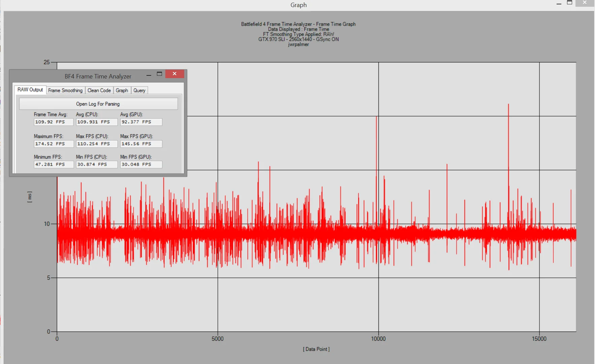Click the 'FT Smoothing Type Applied: RAW' line
This screenshot has width=595, height=364.
click(298, 34)
